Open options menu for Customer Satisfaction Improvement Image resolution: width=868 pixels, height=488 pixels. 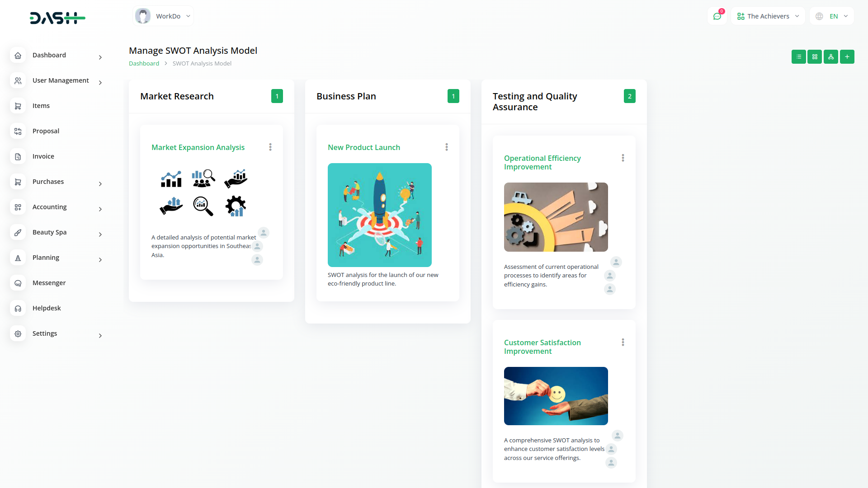coord(623,343)
